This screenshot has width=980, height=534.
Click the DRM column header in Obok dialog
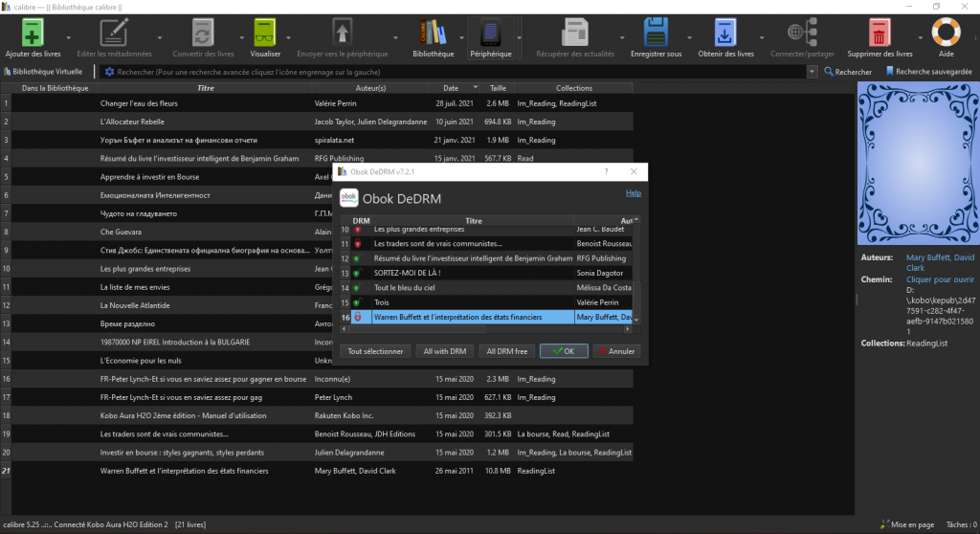click(361, 221)
